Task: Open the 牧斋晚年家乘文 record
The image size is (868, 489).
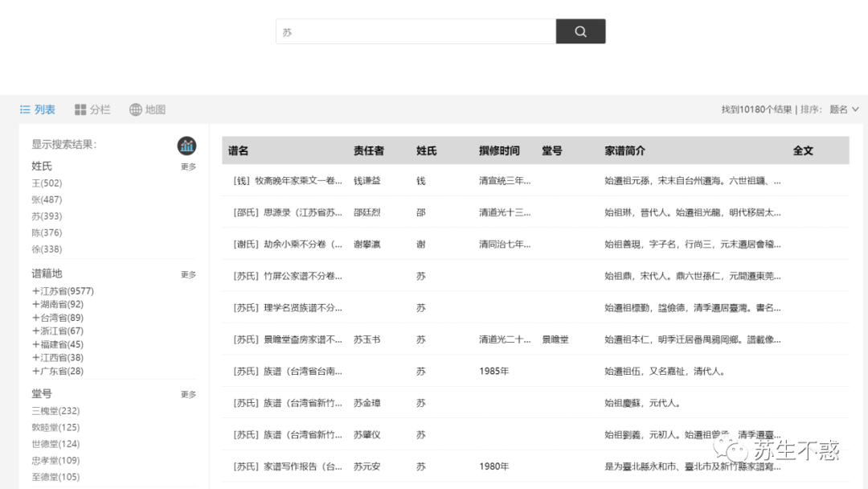Action: pos(287,181)
